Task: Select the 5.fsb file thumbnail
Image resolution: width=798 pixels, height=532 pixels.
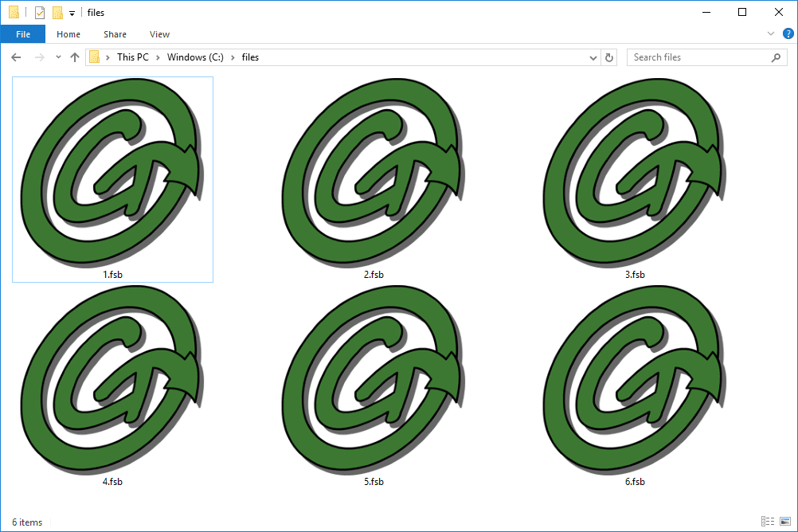Action: tap(374, 386)
